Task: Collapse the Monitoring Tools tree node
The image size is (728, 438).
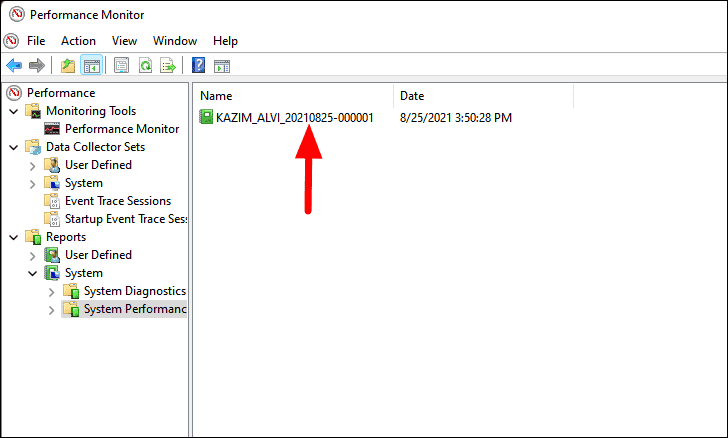Action: [x=14, y=111]
